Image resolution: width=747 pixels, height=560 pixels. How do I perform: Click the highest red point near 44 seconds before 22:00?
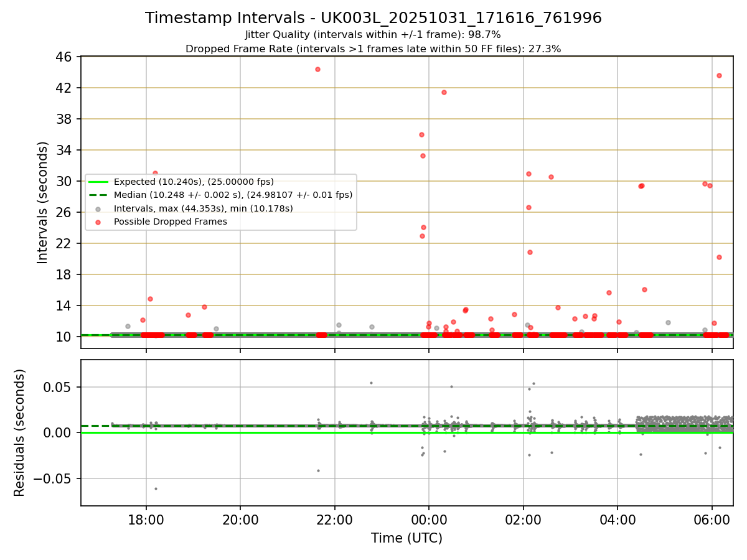point(317,69)
